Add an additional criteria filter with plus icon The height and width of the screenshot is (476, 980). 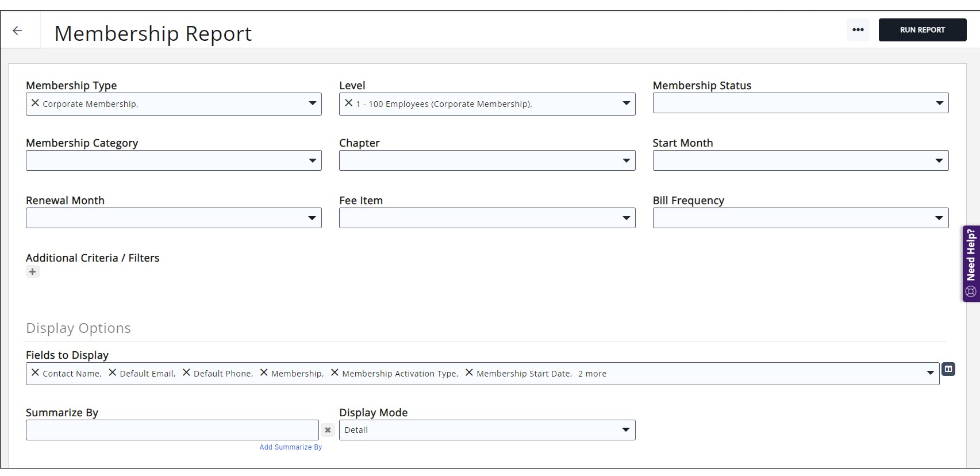(33, 272)
